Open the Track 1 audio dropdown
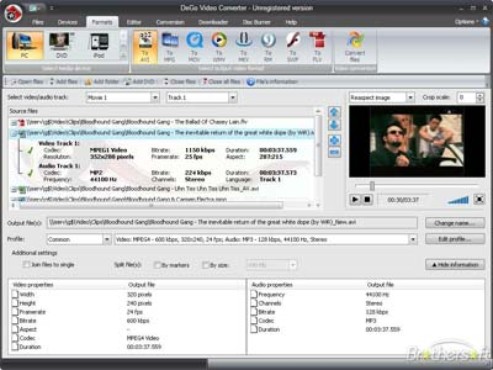This screenshot has height=370, width=493. coord(233,98)
